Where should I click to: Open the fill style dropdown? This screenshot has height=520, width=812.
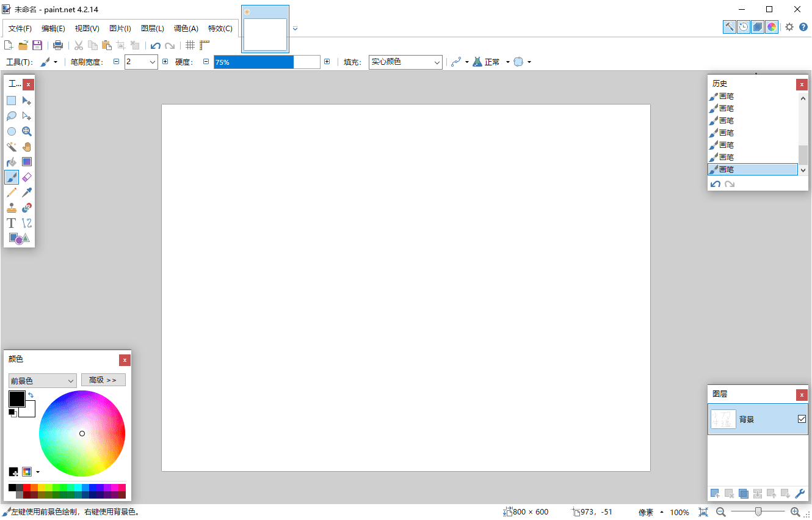[405, 61]
